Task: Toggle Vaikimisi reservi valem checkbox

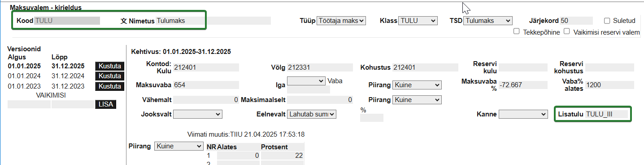Action: tap(567, 31)
